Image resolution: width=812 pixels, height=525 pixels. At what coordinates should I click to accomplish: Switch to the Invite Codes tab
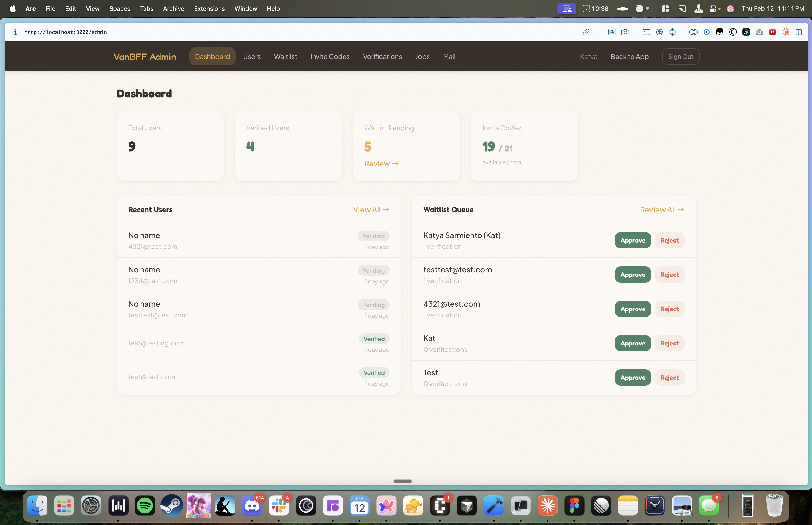pos(330,57)
